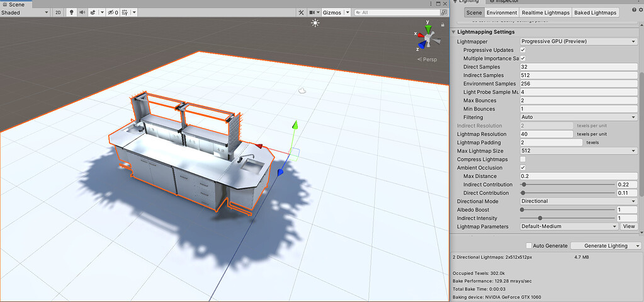Toggle scene audio with the speaker icon
Screen dimensions: 644x302
(82, 13)
